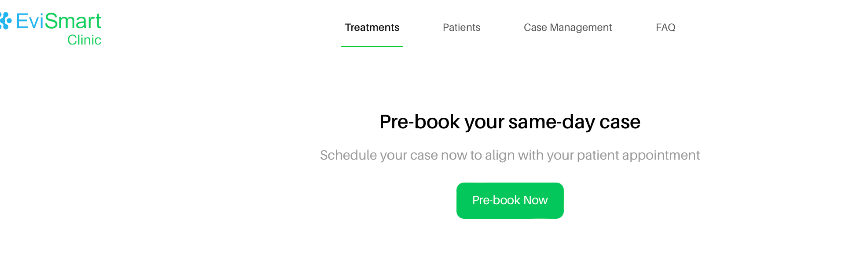The height and width of the screenshot is (254, 868).
Task: Open the Treatments tab
Action: 372,27
